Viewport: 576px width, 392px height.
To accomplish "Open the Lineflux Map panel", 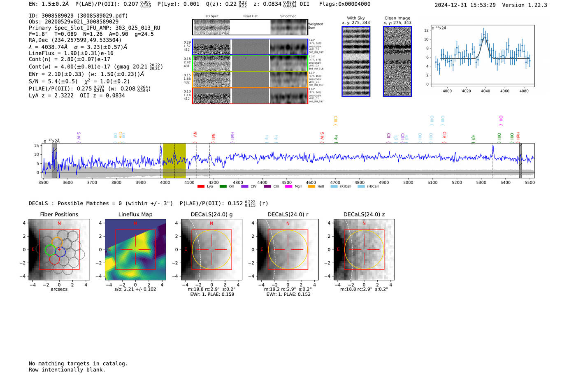I will [x=135, y=250].
